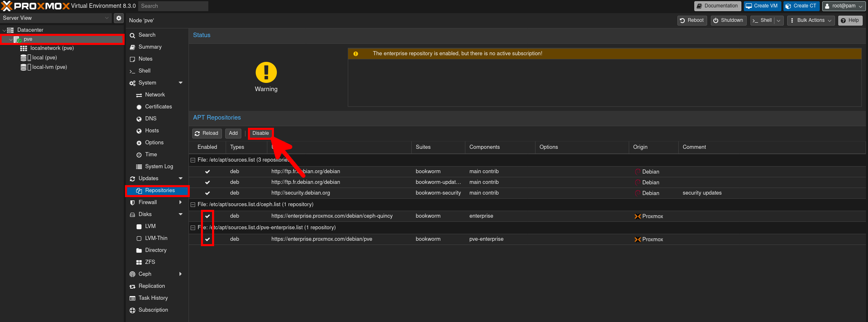Click the Options gear icon
The image size is (868, 322).
tap(139, 143)
